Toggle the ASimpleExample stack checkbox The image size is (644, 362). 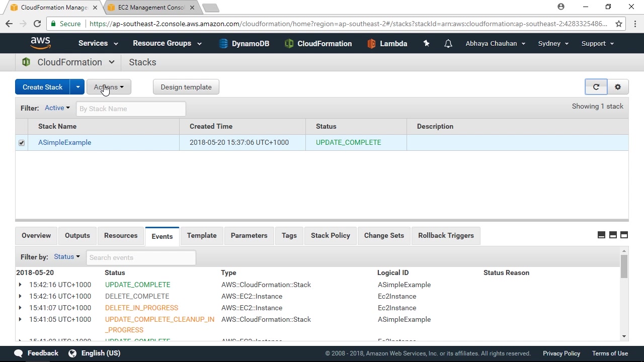pyautogui.click(x=22, y=143)
